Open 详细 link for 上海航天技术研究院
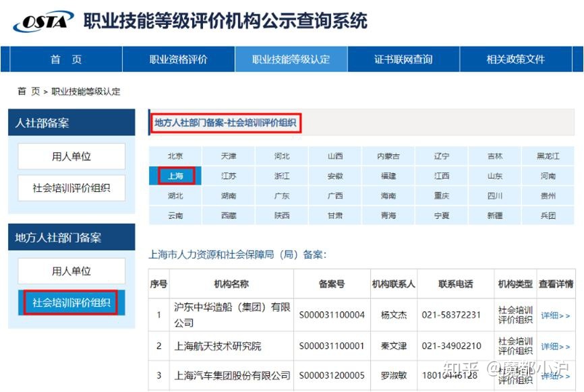The image size is (584, 392). point(555,346)
